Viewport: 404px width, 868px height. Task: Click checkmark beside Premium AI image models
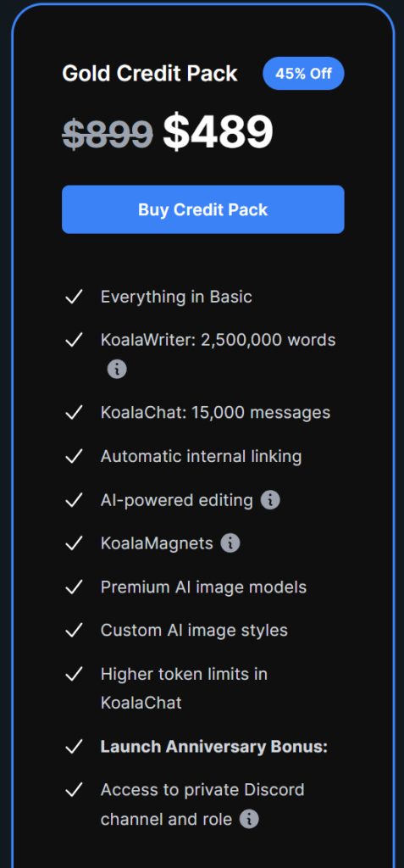tap(74, 587)
